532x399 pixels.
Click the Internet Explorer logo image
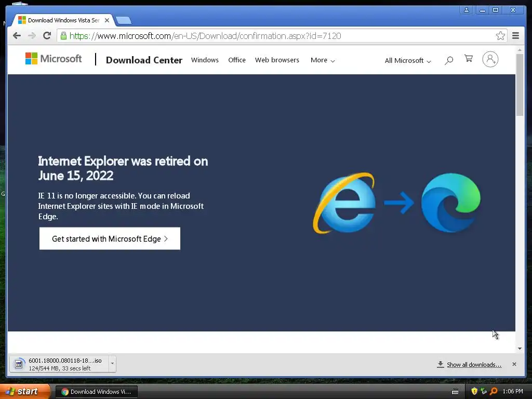point(344,203)
